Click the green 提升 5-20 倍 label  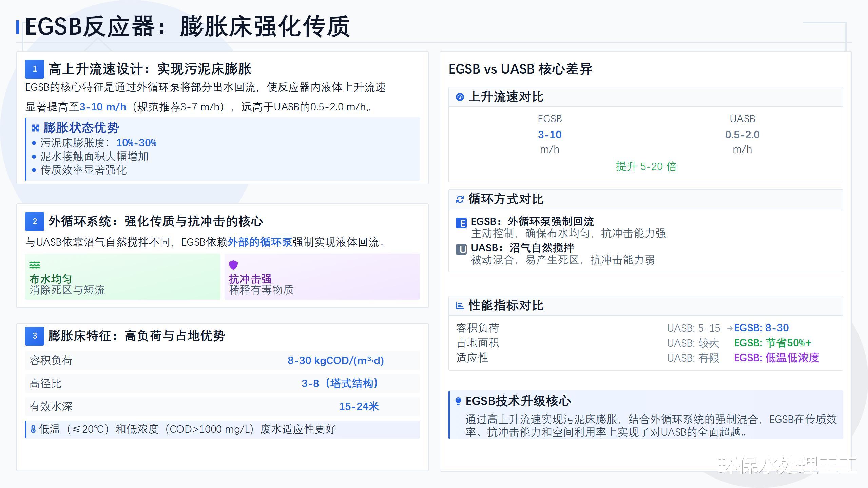pyautogui.click(x=646, y=167)
